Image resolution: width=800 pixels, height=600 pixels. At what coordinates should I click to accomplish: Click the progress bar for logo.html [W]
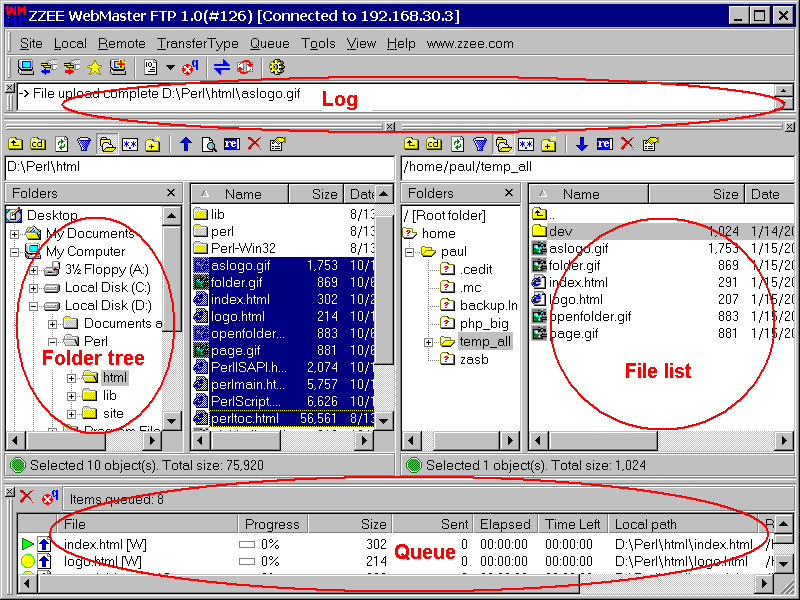(247, 562)
